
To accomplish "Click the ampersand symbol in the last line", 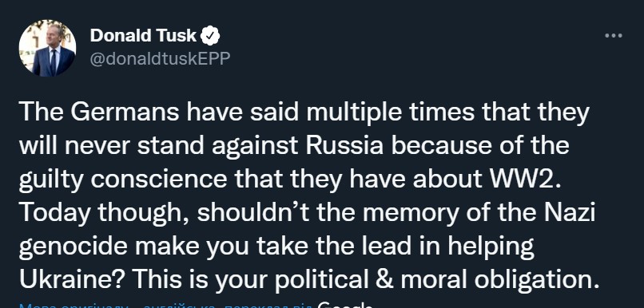I will [385, 280].
